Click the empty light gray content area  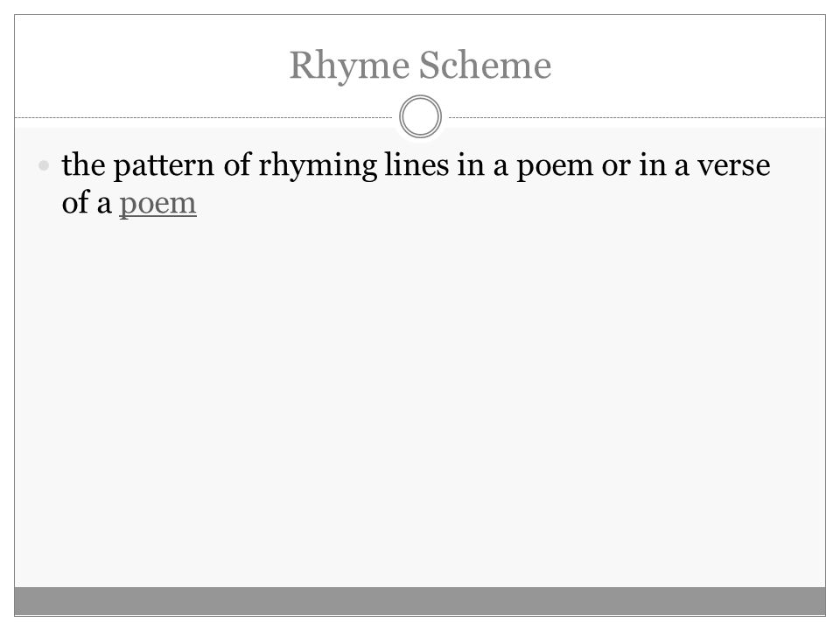420,402
